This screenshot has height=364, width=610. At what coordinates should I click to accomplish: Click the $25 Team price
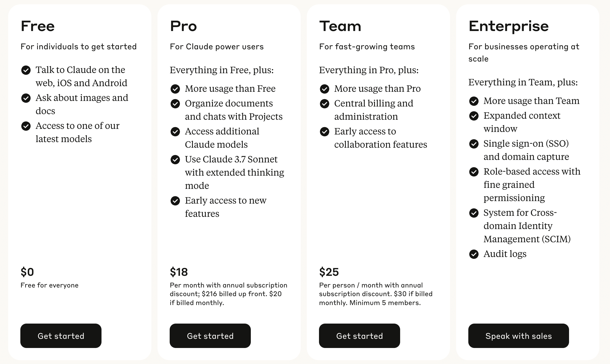pyautogui.click(x=329, y=272)
